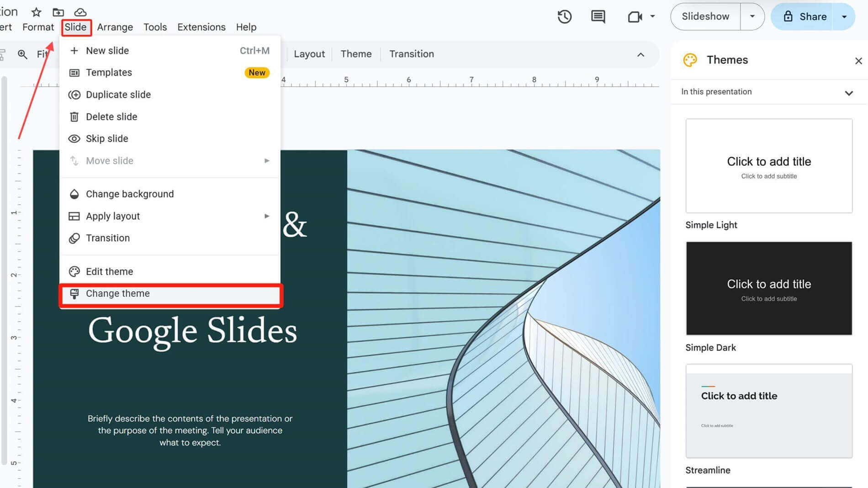Click the Slideshow button
This screenshot has height=488, width=868.
tap(705, 16)
